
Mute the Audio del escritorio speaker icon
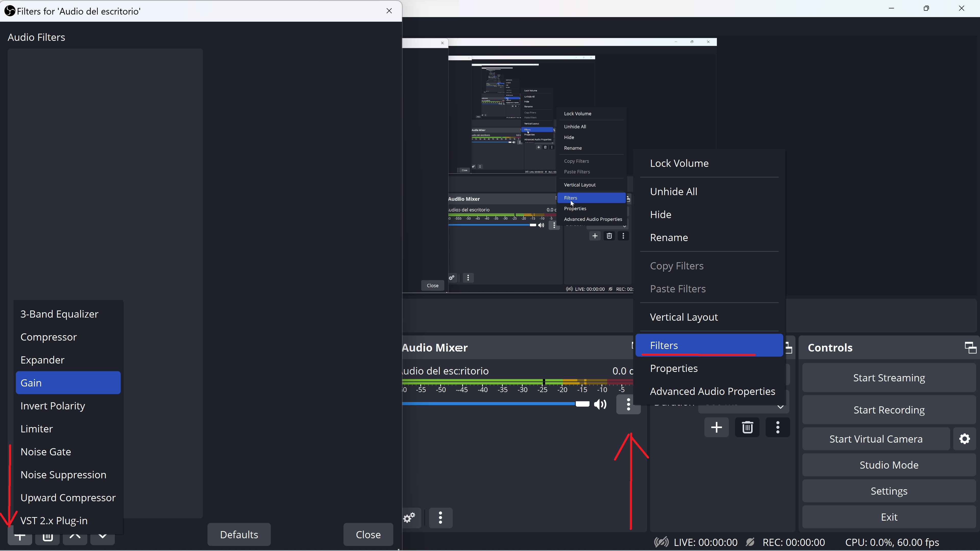click(x=600, y=404)
